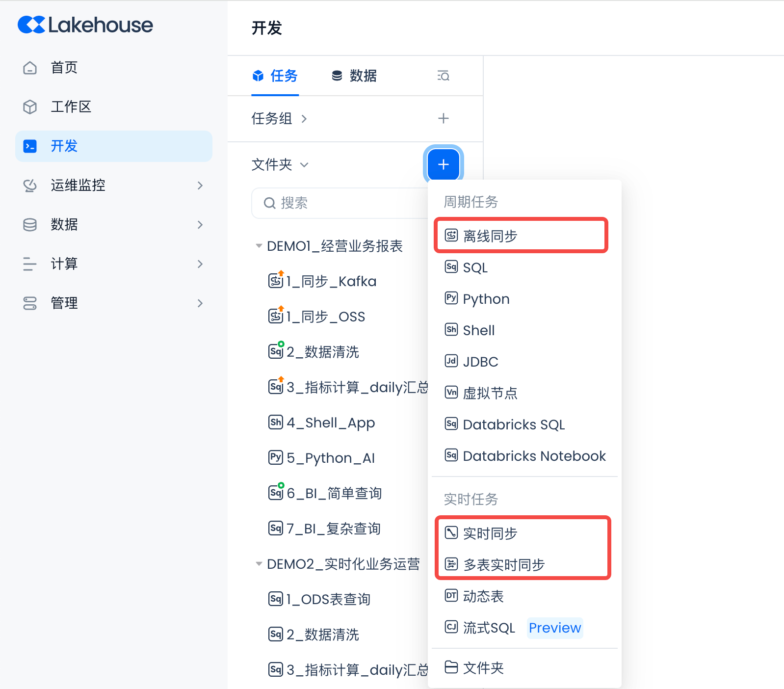784x689 pixels.
Task: Add a new task group with plus icon
Action: coord(443,118)
